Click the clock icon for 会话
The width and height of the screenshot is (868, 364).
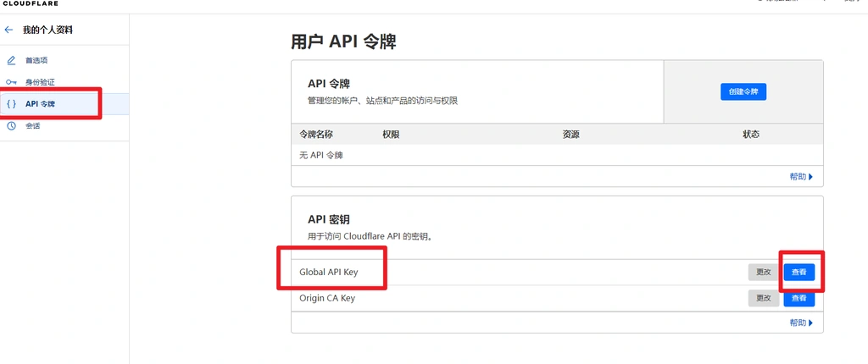(11, 125)
